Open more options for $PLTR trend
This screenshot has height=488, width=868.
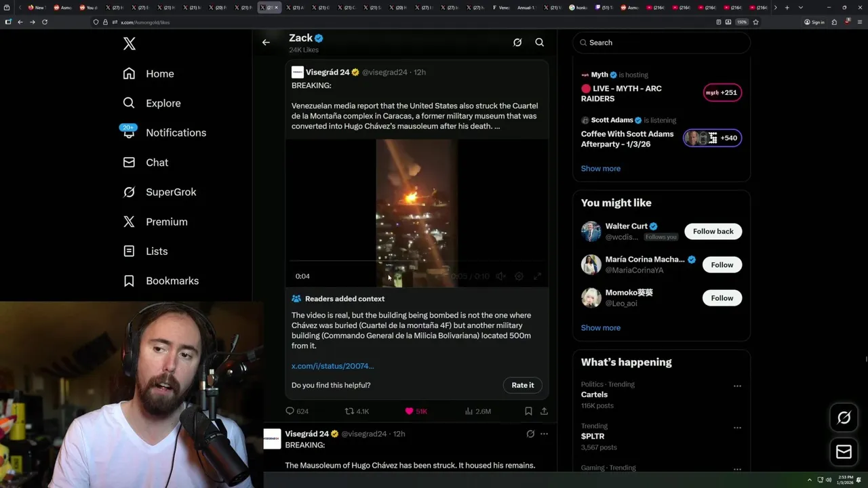(737, 428)
